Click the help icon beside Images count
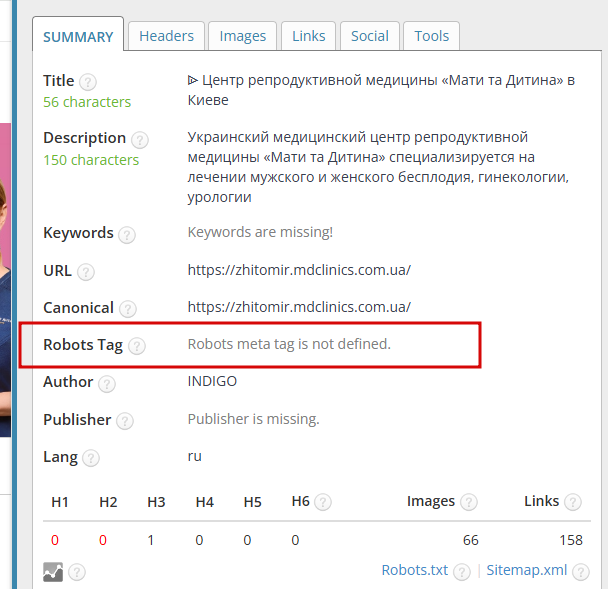Viewport: 608px width, 589px height. point(468,503)
